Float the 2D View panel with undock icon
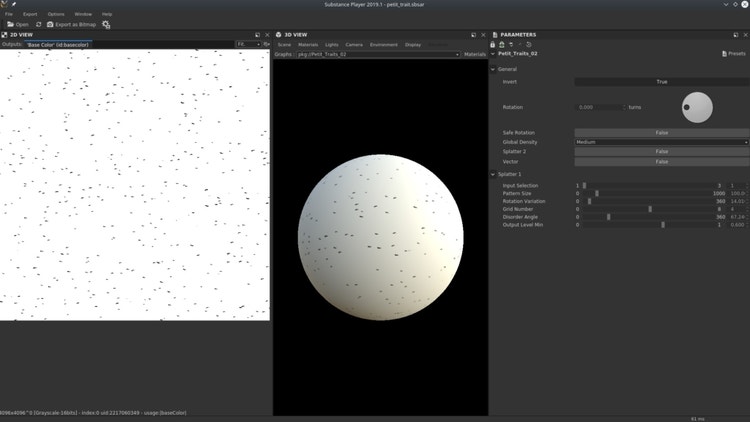750x422 pixels. point(258,35)
